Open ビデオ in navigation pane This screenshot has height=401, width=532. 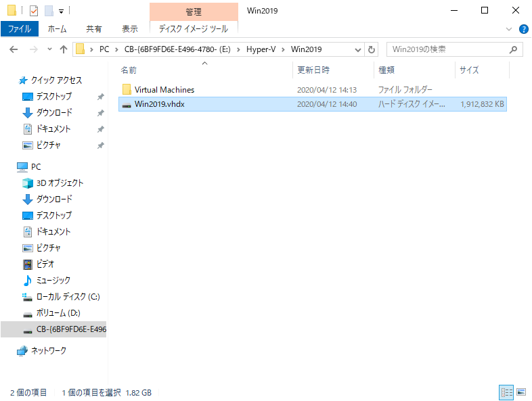[x=45, y=264]
